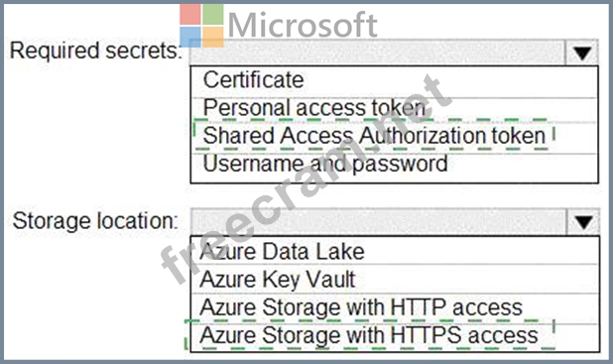Click the green Microsoft logo square
613x364 pixels.
(213, 15)
